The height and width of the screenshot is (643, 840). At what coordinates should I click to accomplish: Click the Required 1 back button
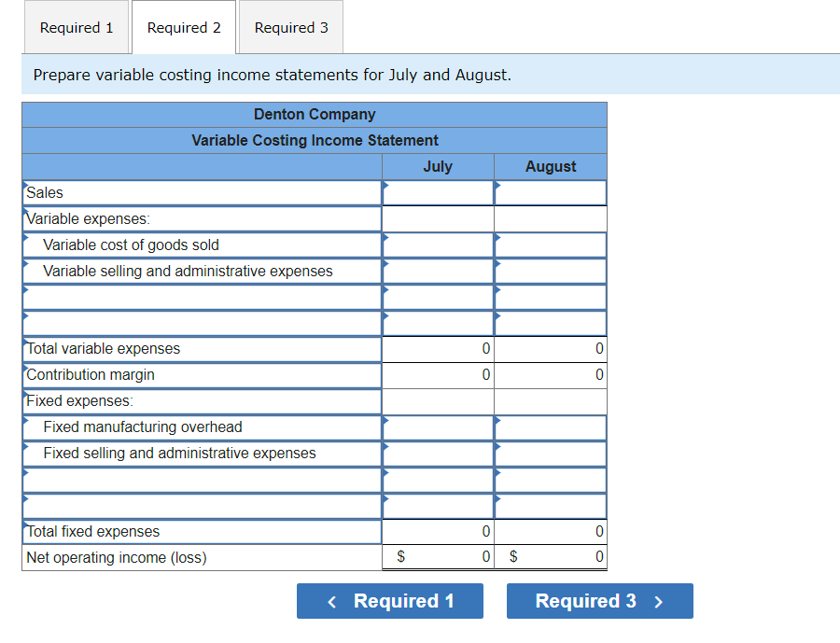click(x=389, y=601)
